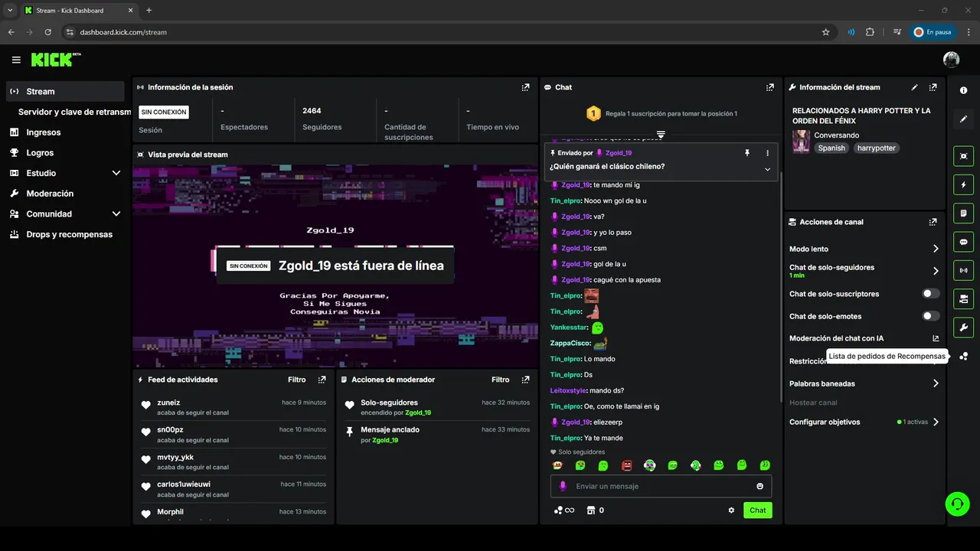Open Filtro in Feed de actividades

click(x=296, y=380)
